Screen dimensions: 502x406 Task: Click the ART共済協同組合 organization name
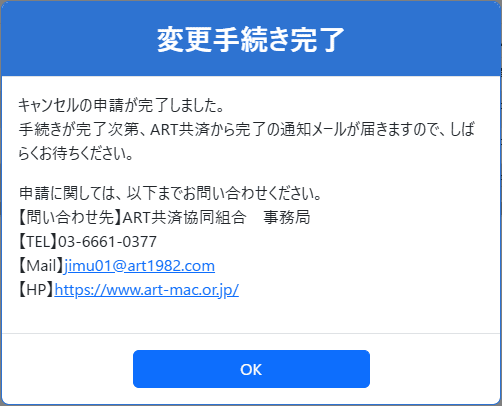point(185,217)
